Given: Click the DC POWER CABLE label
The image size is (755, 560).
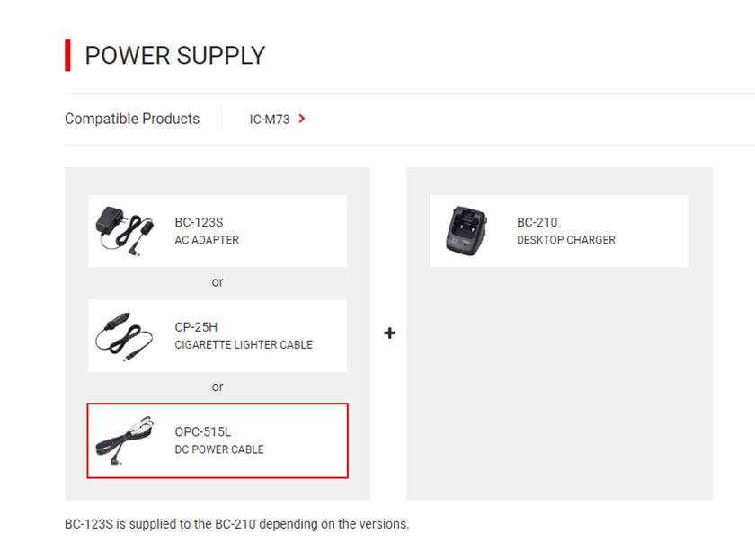Looking at the screenshot, I should (x=219, y=449).
